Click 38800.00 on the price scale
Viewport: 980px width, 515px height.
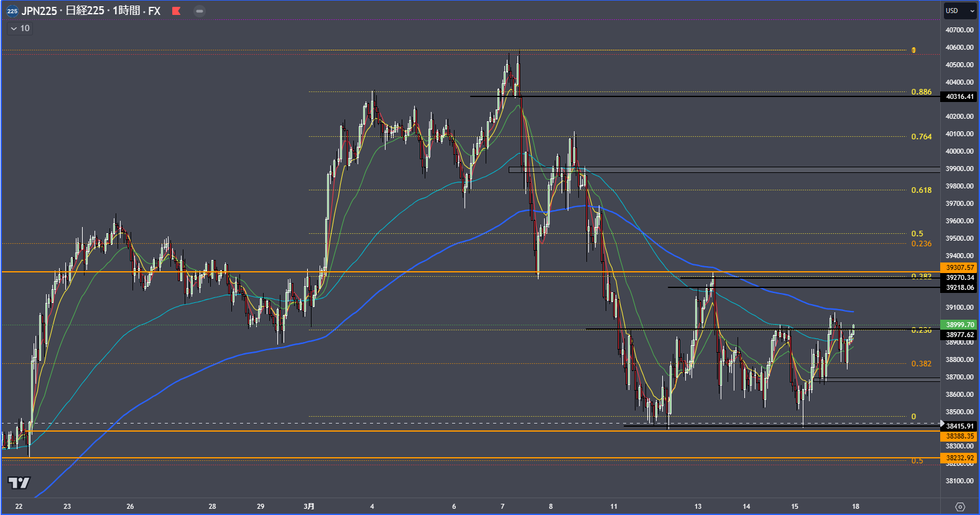[959, 360]
